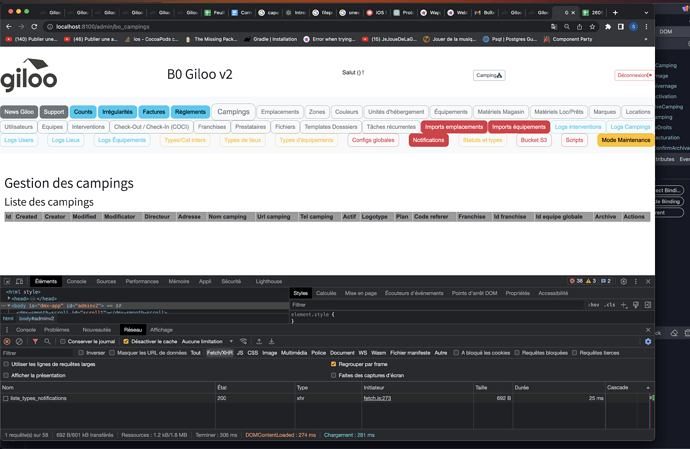690x449 pixels.
Task: Open a new browser tab with plus
Action: coord(615,12)
